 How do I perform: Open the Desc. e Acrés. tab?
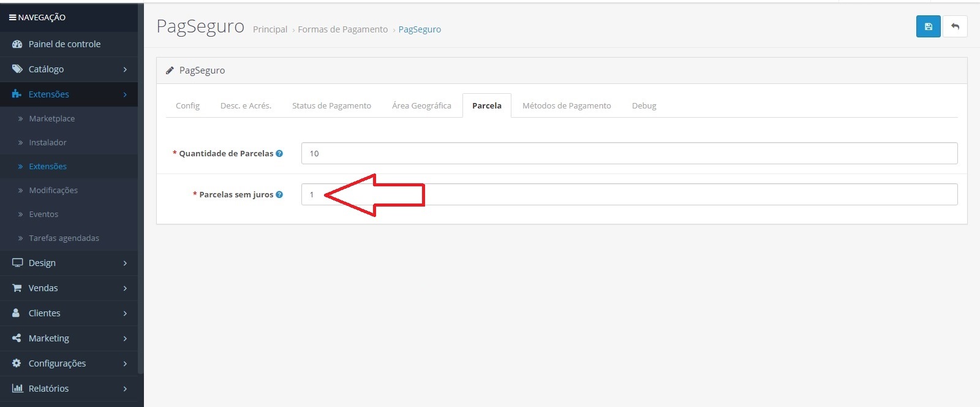246,105
